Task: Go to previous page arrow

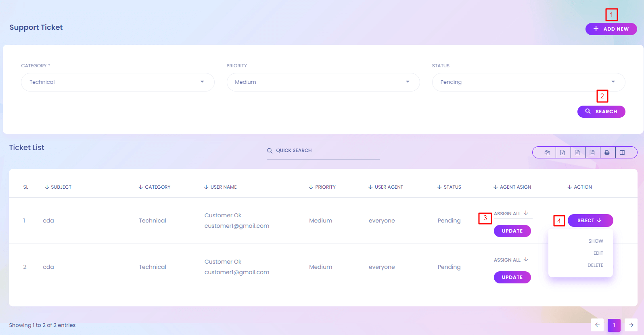Action: click(597, 325)
